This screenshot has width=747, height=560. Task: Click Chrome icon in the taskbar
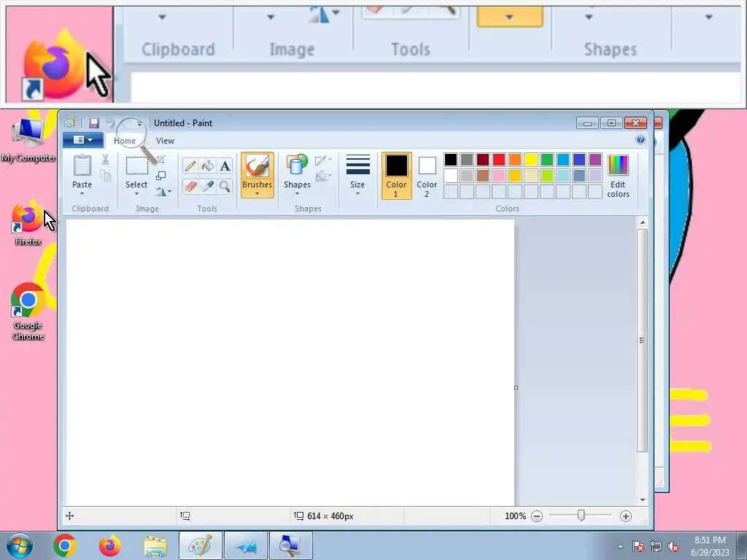(65, 545)
